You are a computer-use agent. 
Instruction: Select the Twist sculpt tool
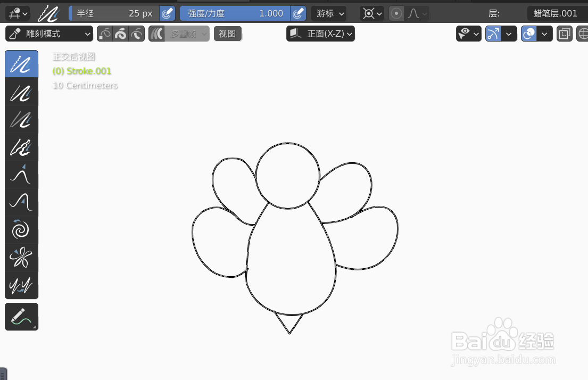click(21, 229)
